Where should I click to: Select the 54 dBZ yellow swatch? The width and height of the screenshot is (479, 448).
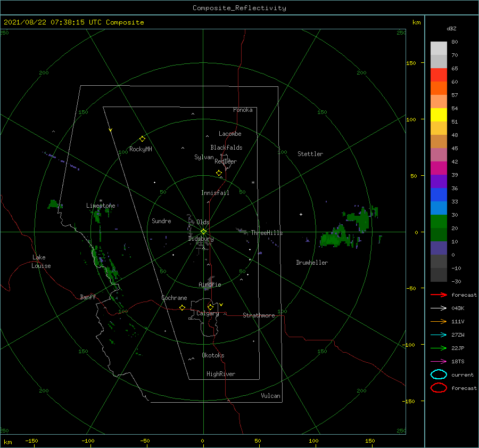[439, 115]
